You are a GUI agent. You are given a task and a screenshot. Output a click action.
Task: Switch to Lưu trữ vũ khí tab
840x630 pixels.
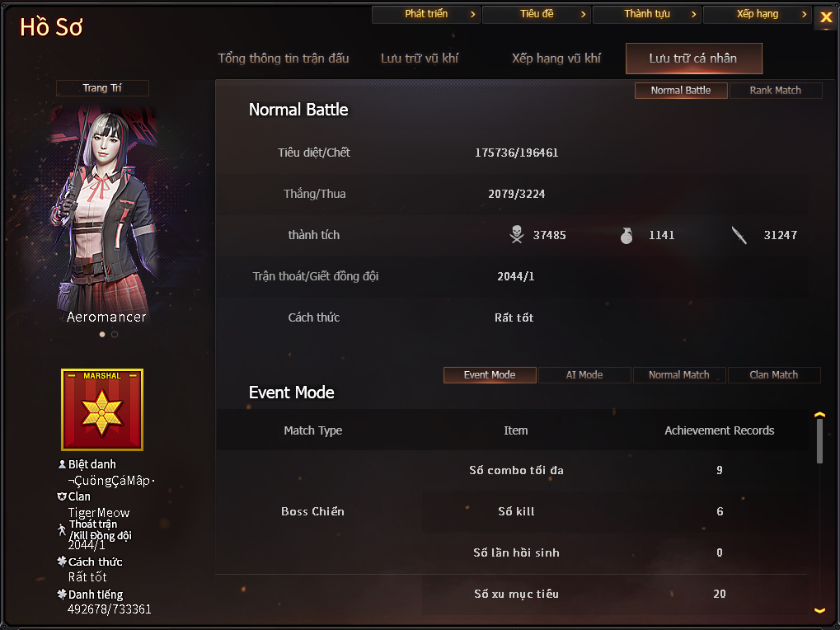tap(420, 59)
